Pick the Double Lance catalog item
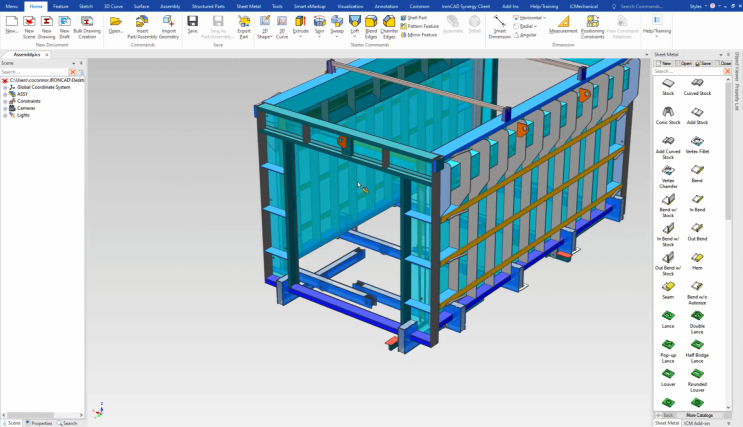Viewport: 743px width, 427px height. point(697,322)
